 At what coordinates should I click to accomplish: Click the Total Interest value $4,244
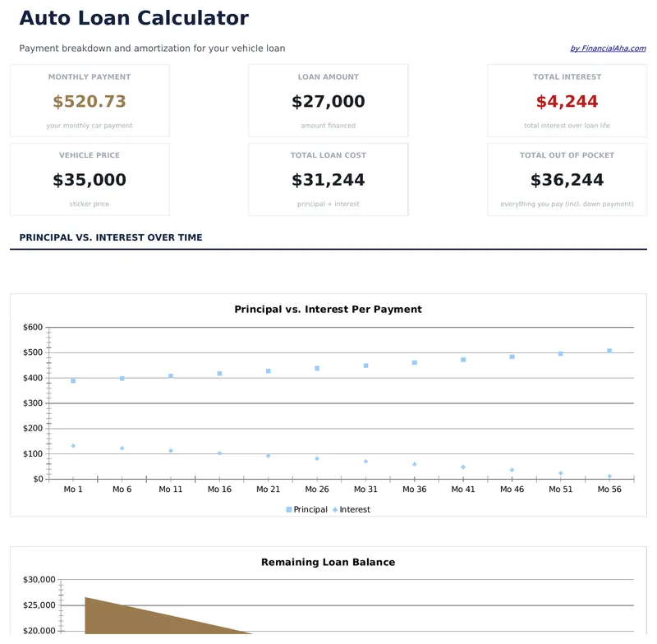[567, 102]
